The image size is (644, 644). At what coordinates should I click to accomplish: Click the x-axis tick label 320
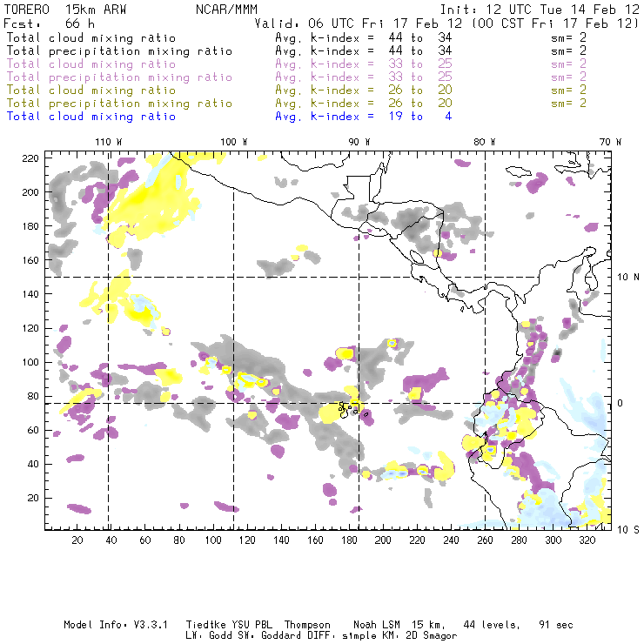click(x=587, y=540)
